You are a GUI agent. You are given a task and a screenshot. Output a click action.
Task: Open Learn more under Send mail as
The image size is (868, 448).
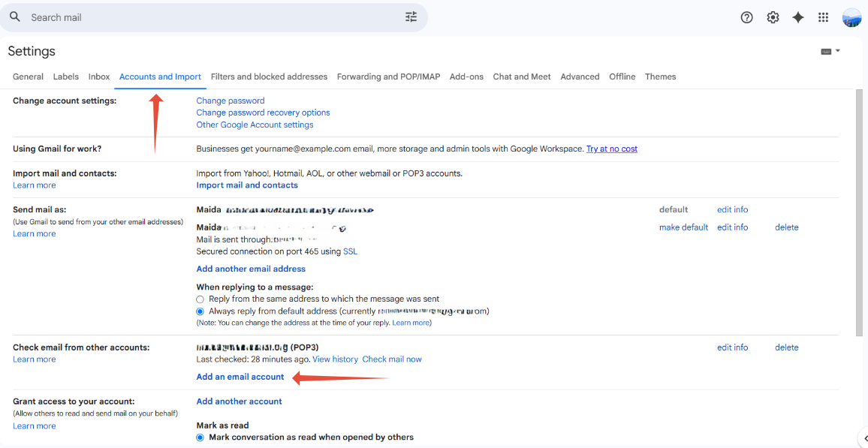point(35,234)
